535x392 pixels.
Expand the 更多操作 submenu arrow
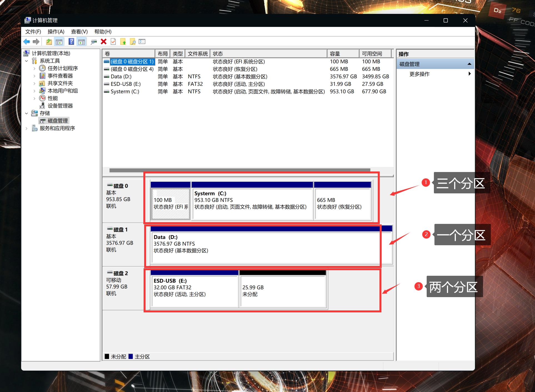click(x=469, y=74)
